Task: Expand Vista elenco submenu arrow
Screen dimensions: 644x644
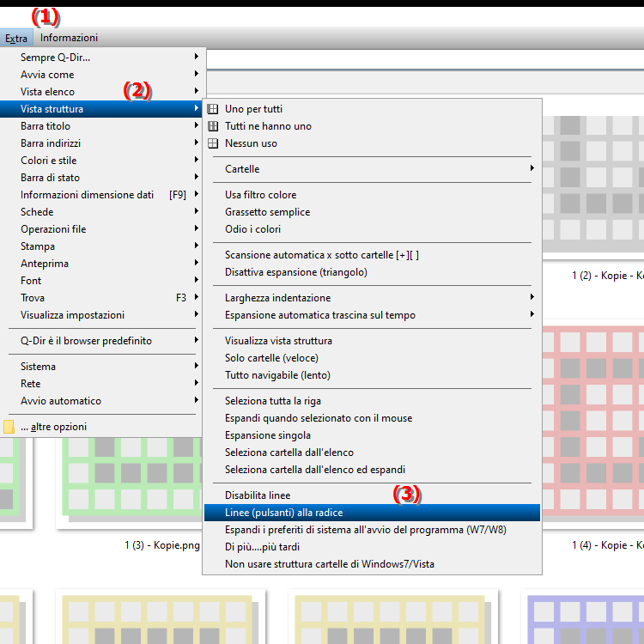Action: pos(197,91)
